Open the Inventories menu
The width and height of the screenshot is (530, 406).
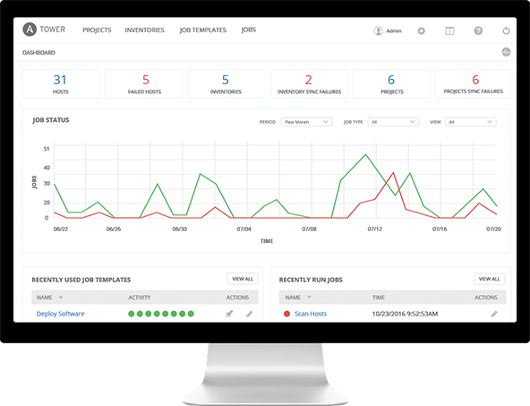(144, 30)
